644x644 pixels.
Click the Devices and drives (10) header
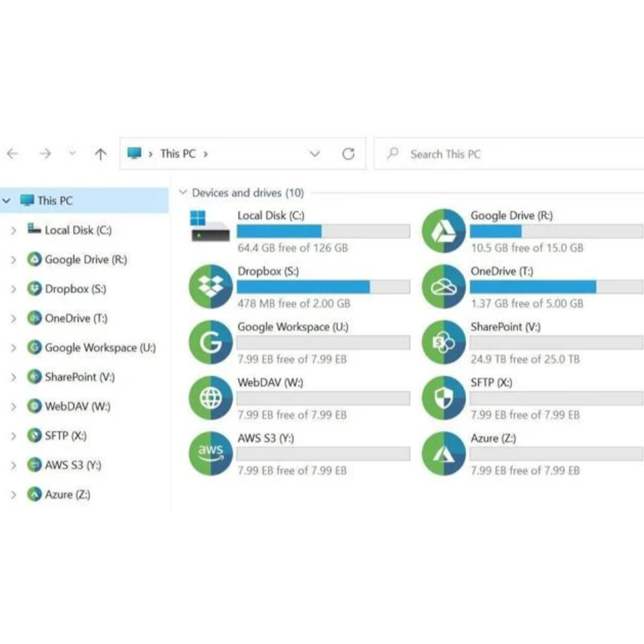click(x=247, y=192)
